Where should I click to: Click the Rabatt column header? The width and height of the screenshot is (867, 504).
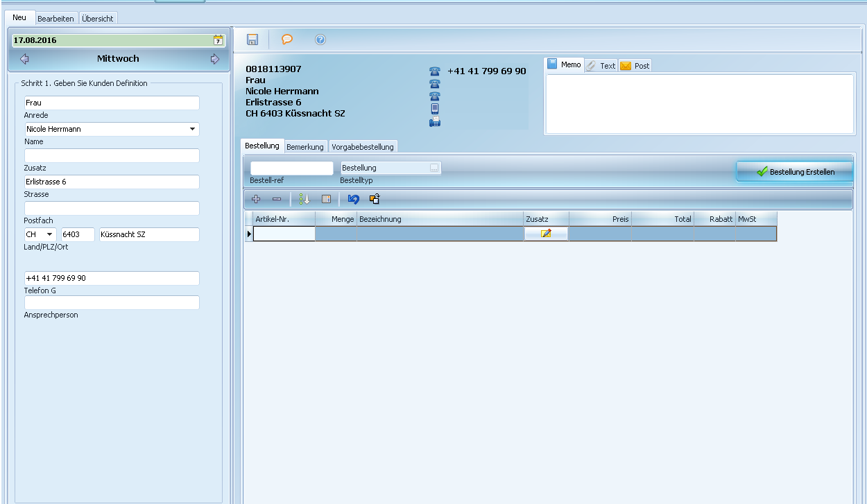click(x=715, y=218)
